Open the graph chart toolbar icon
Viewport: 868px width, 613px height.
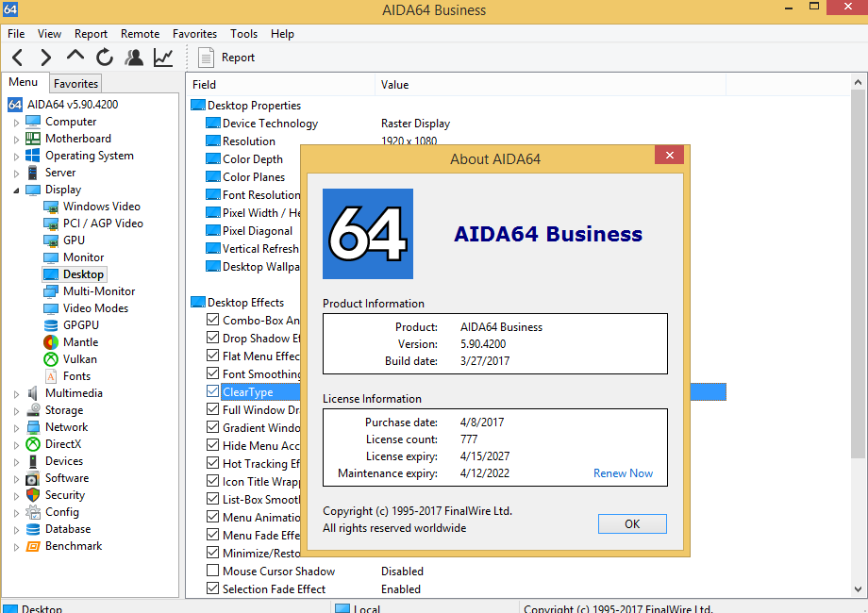click(x=163, y=57)
